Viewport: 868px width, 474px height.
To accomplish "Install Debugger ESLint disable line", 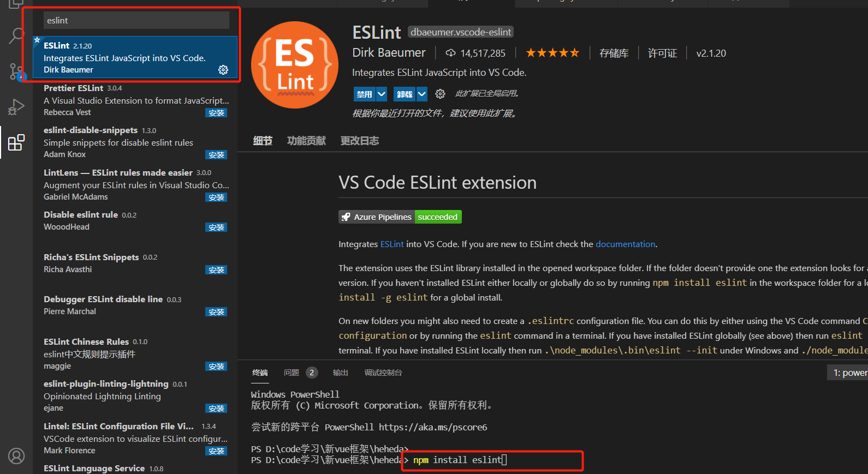I will [216, 312].
